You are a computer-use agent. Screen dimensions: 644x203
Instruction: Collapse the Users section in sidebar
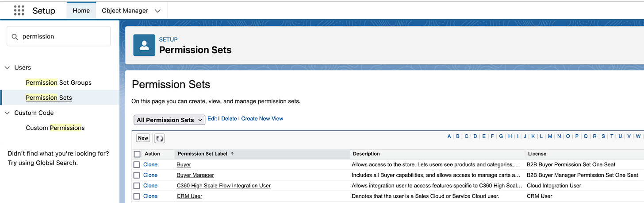(7, 67)
